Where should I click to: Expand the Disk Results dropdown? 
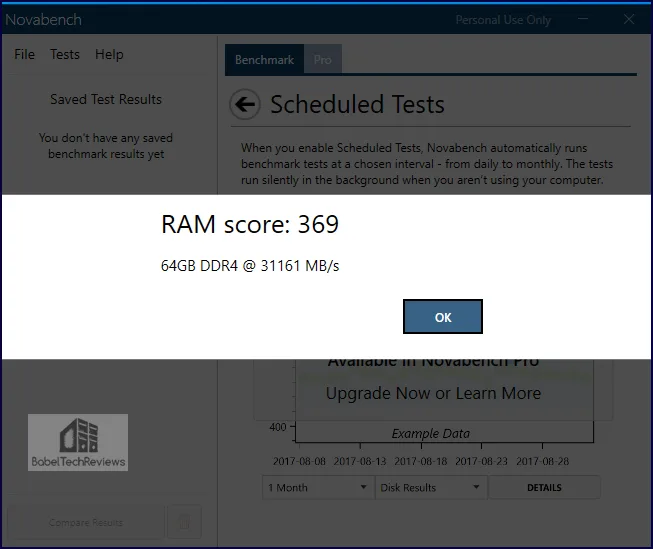[431, 487]
